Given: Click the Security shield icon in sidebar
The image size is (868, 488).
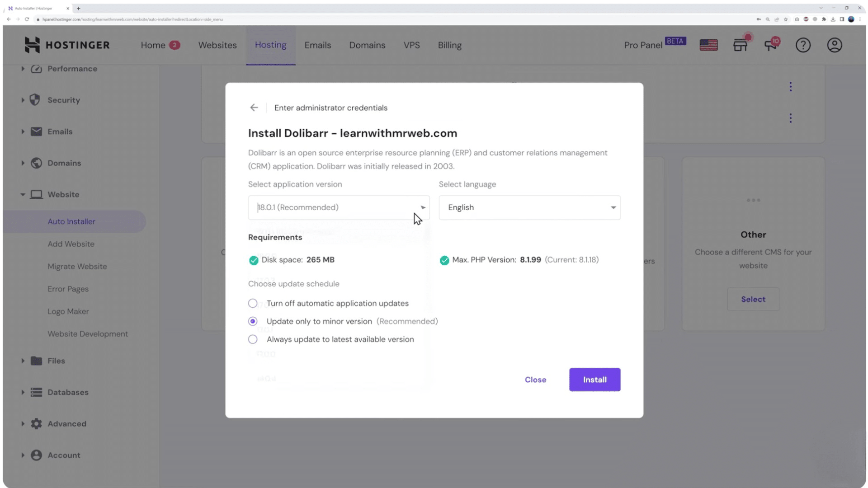Looking at the screenshot, I should pyautogui.click(x=35, y=100).
